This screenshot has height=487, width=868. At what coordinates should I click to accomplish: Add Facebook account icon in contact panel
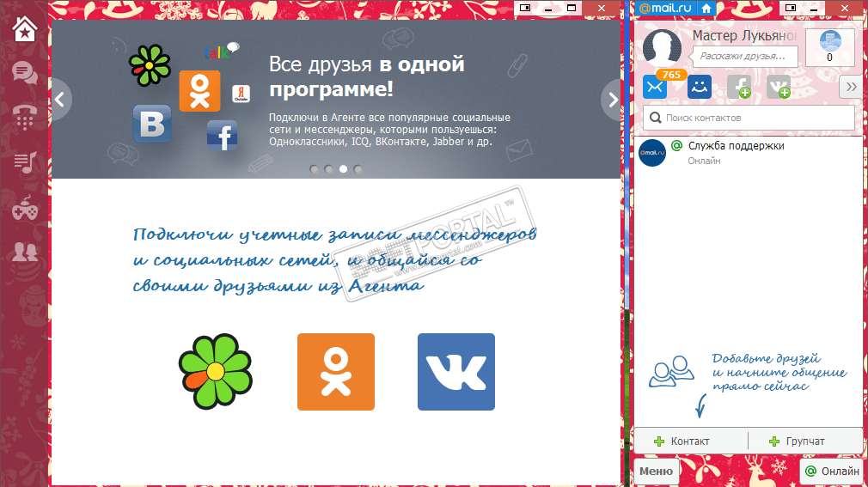(739, 87)
